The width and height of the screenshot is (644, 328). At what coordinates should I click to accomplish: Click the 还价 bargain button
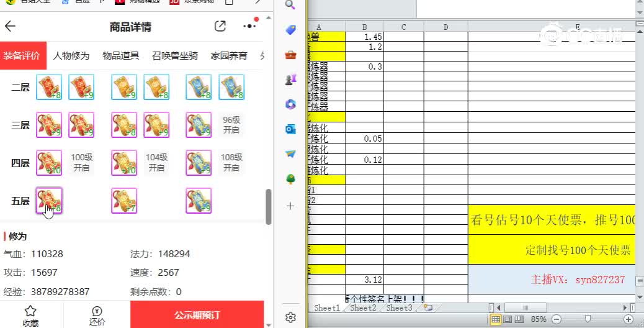[97, 316]
